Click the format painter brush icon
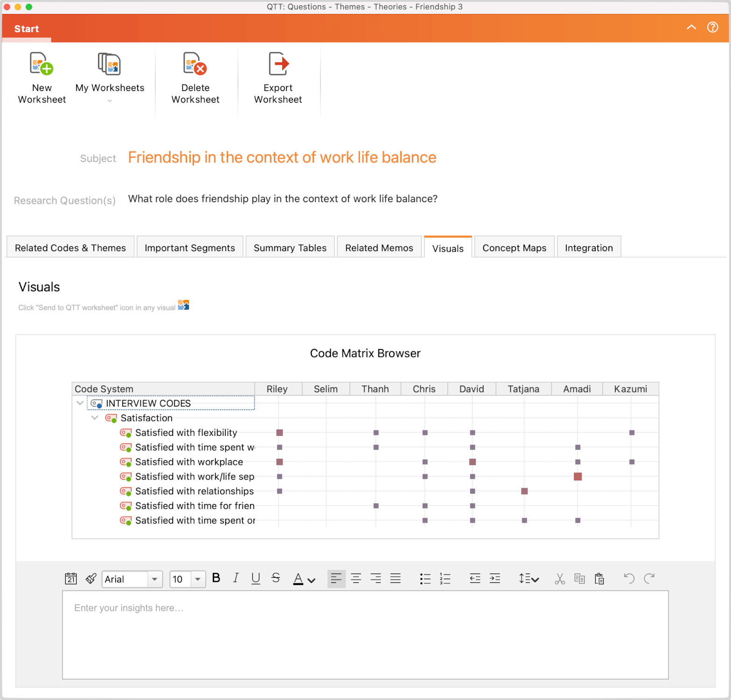Screen dimensions: 731x700 pyautogui.click(x=91, y=579)
